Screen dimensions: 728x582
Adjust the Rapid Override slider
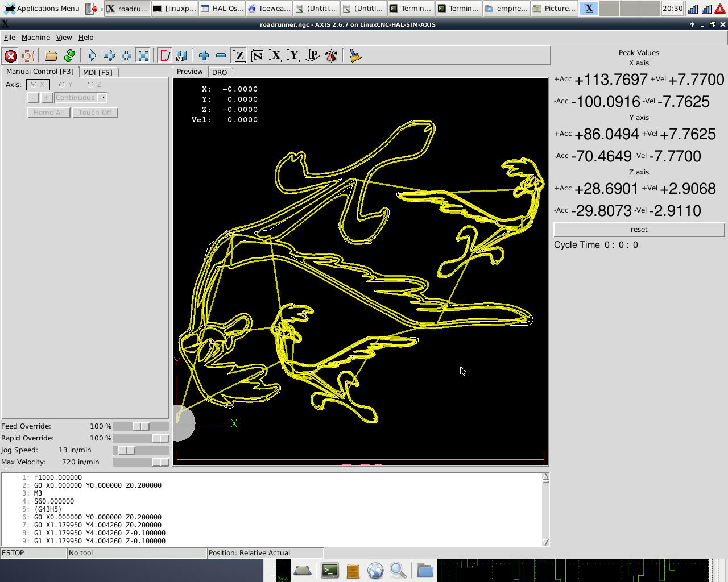coord(141,438)
